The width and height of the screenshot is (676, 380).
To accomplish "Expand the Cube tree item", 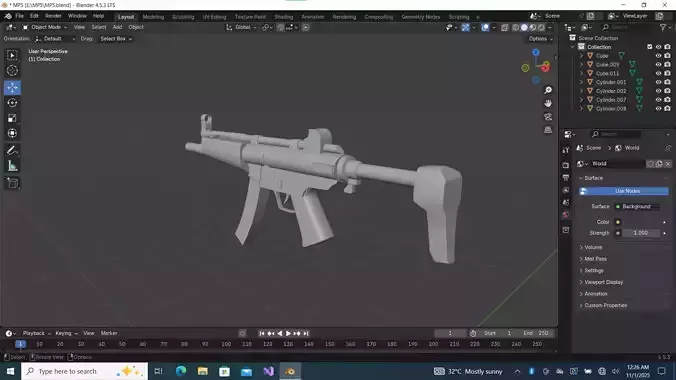I will [x=582, y=56].
